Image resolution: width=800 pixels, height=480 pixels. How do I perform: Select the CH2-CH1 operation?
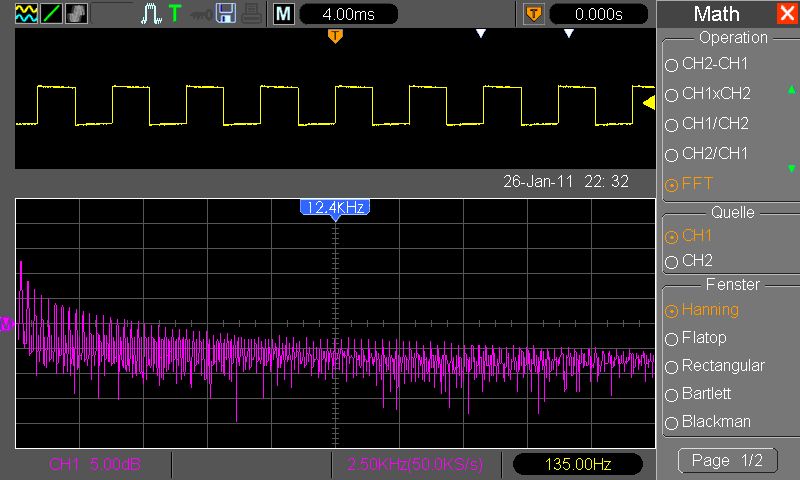[707, 64]
